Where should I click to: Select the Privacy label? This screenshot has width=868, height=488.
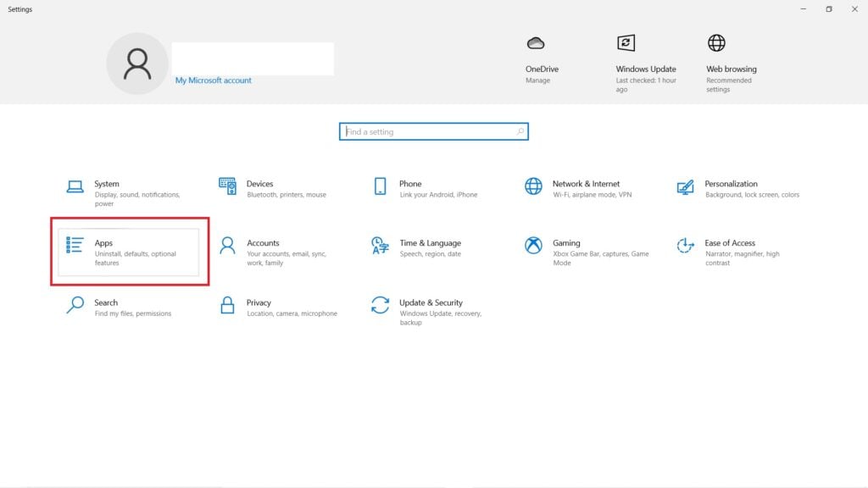tap(259, 302)
